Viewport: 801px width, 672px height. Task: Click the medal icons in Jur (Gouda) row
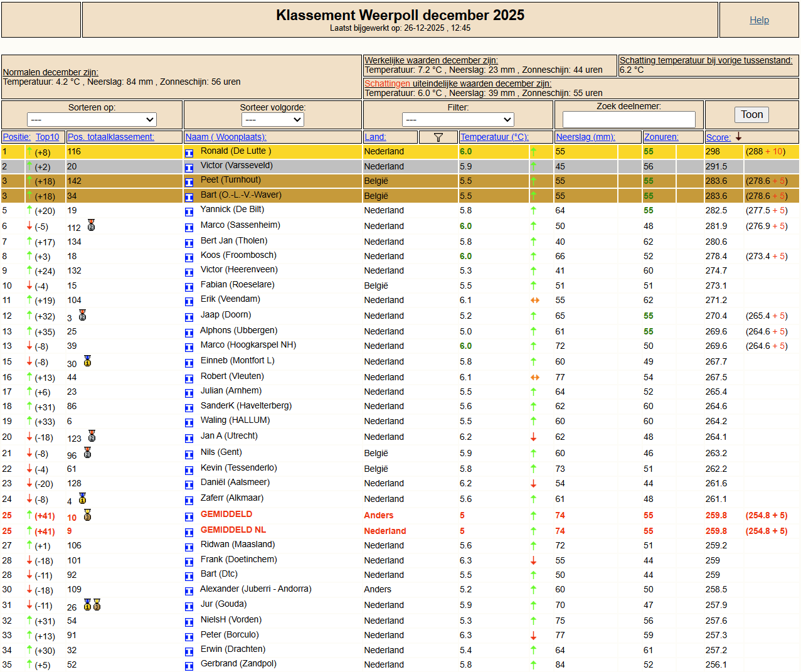pos(92,605)
